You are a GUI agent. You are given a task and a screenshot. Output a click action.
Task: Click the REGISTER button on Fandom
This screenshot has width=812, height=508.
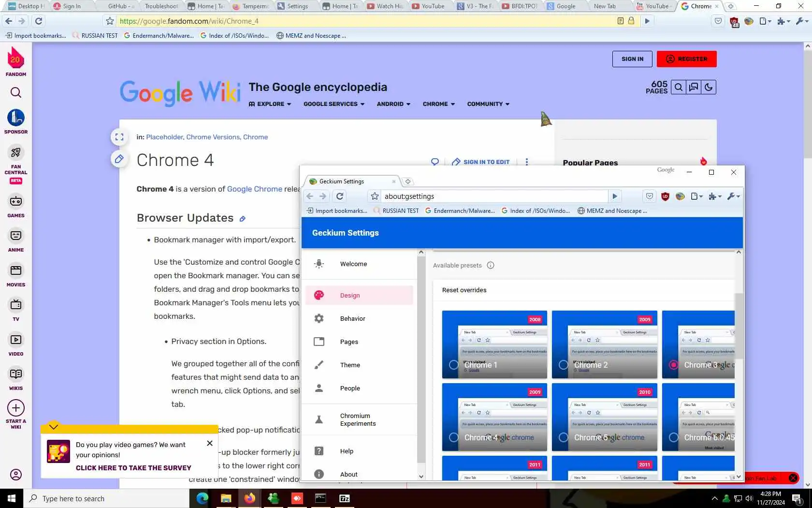(x=686, y=59)
